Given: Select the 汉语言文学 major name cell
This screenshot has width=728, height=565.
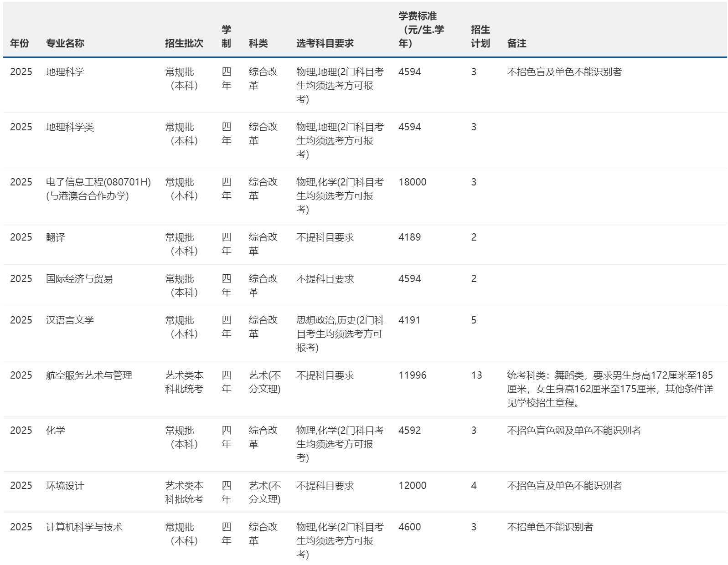Looking at the screenshot, I should [x=70, y=320].
